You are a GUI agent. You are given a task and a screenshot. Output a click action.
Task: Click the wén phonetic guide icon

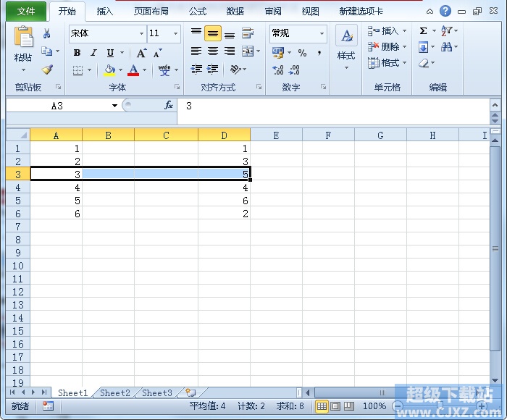(164, 70)
